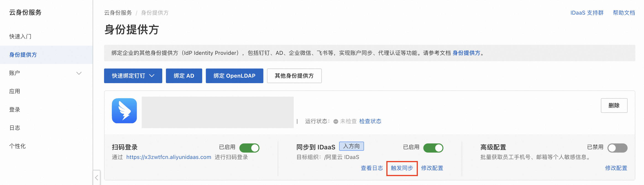Click the 检查状态 link
The height and width of the screenshot is (185, 644).
(370, 121)
